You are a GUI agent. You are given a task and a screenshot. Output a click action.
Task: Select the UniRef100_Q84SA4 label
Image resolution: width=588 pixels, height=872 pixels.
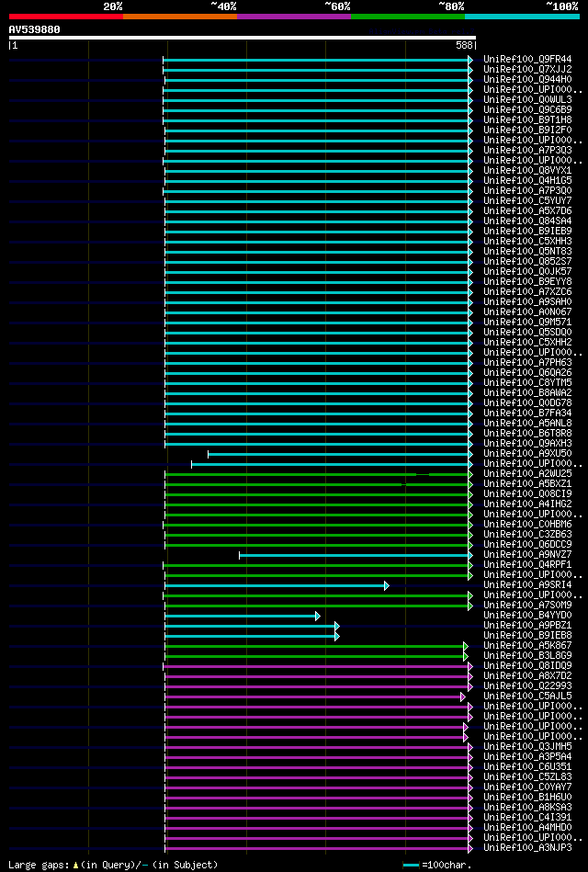[x=527, y=221]
